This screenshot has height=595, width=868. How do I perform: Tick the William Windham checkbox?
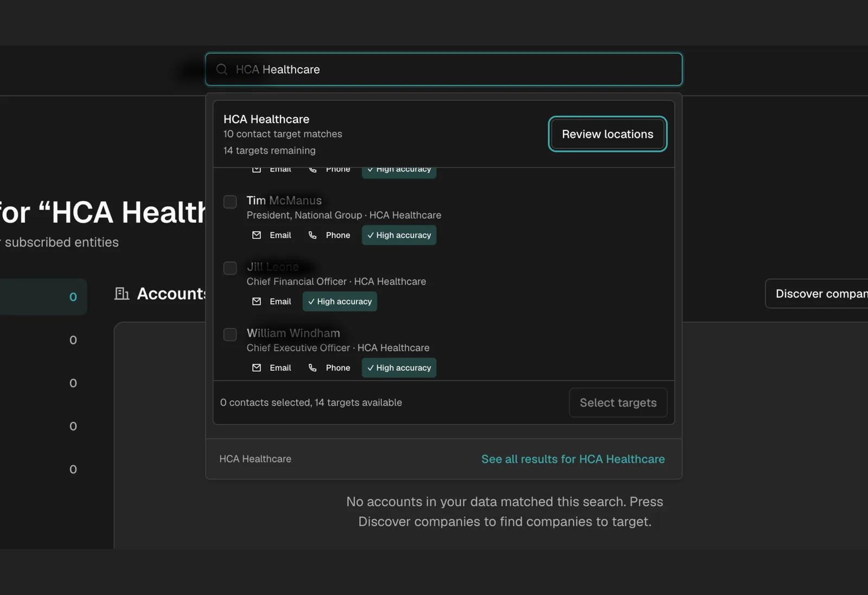click(x=230, y=334)
